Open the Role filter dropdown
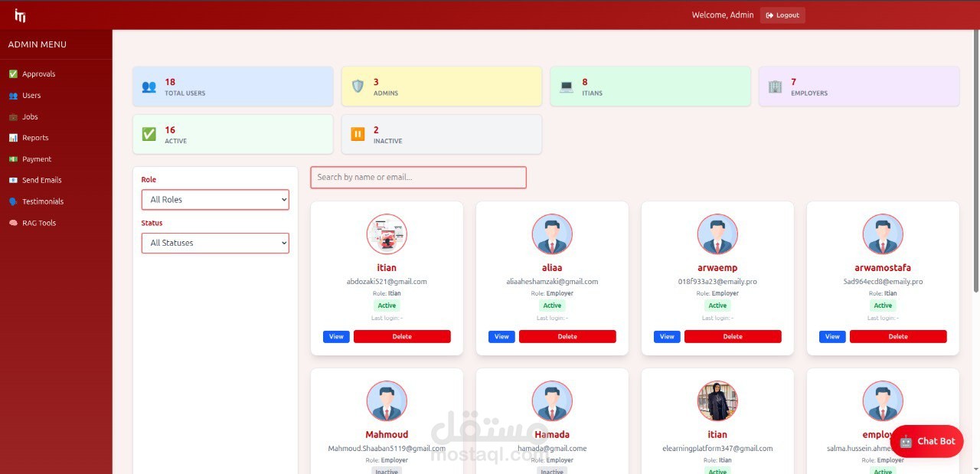Screen dimensions: 980x474 pos(215,199)
